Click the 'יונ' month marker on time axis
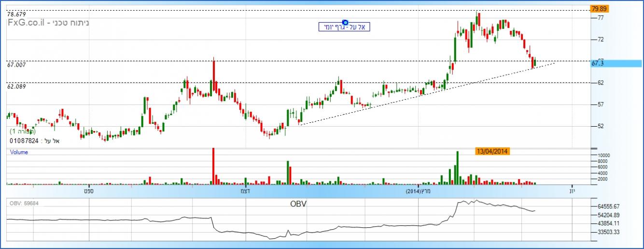This screenshot has height=249, width=644. tap(572, 192)
